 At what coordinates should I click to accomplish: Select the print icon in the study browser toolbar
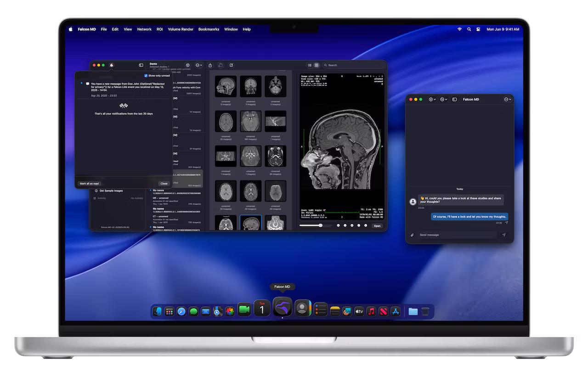coord(220,65)
